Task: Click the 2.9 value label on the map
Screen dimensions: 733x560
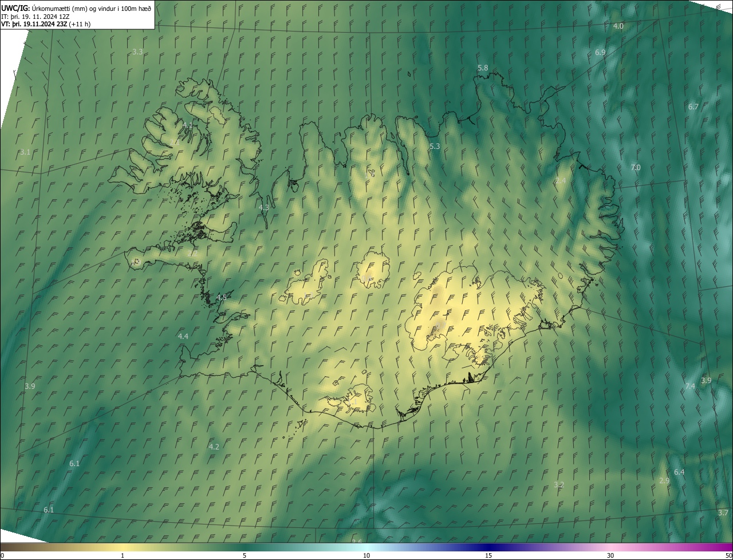Action: click(664, 481)
